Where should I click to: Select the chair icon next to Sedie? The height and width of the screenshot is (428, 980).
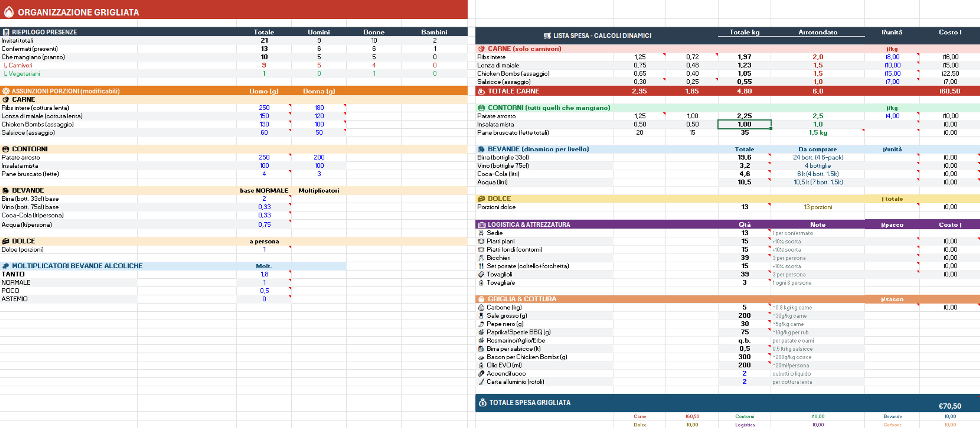(481, 233)
